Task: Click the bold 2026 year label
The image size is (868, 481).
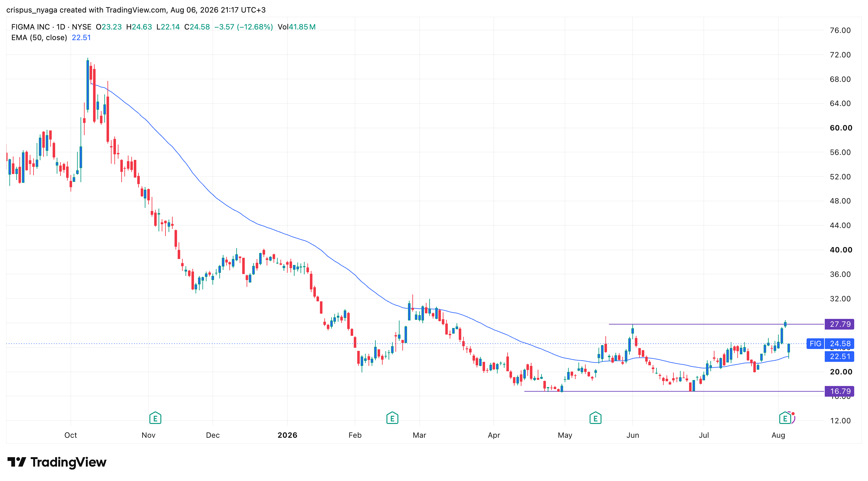Action: tap(287, 435)
